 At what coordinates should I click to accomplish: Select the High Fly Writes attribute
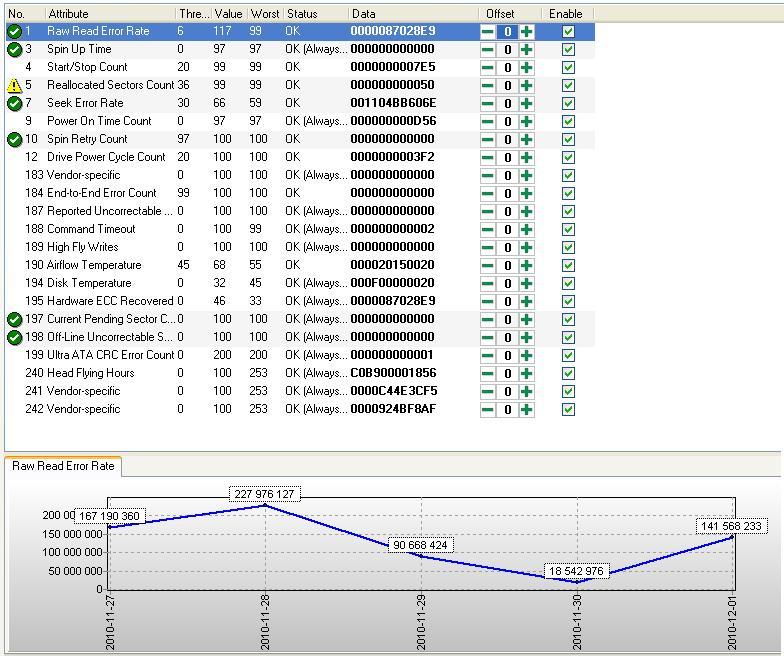coord(300,248)
